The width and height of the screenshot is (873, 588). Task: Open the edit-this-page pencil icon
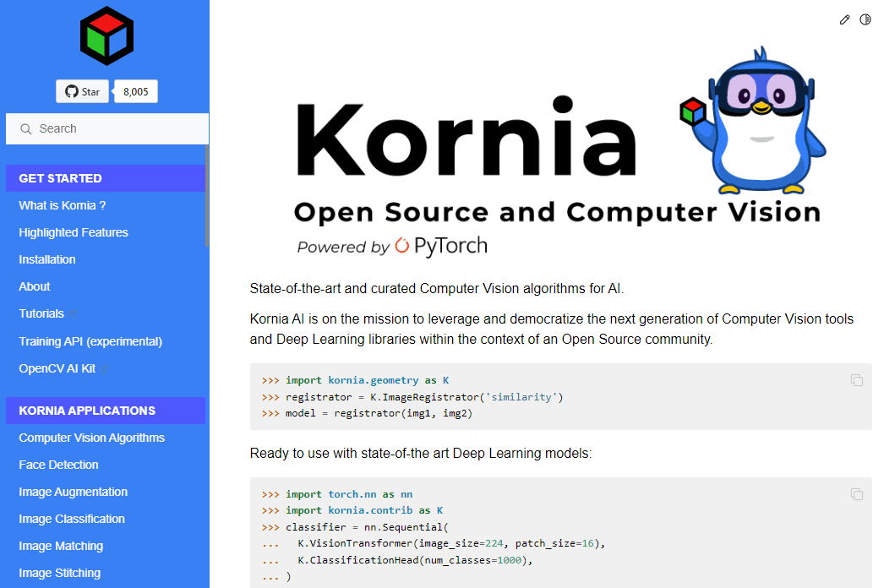click(x=844, y=19)
